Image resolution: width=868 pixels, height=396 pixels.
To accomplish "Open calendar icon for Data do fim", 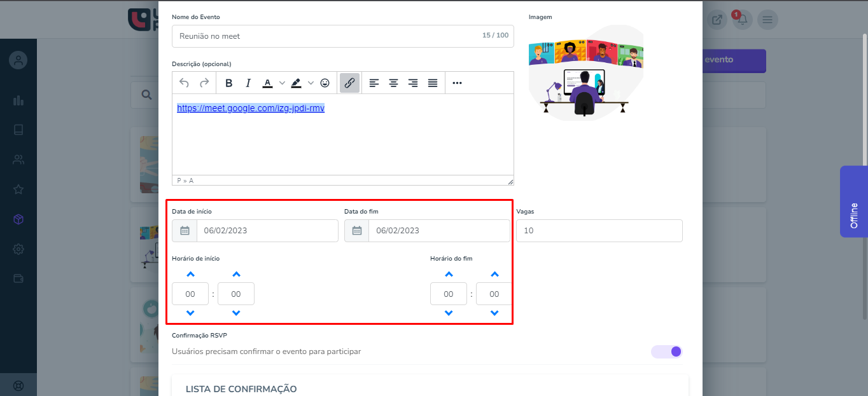I will click(x=357, y=231).
